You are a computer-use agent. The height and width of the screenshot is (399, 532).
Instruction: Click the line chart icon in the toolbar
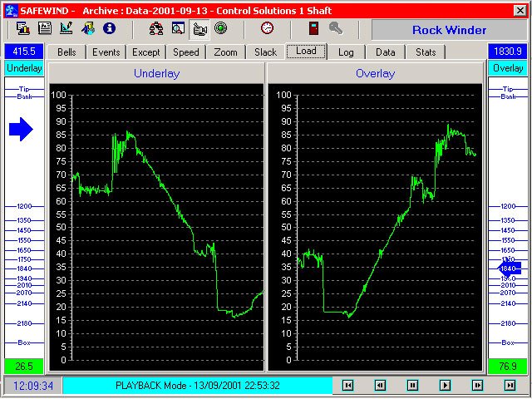(66, 28)
